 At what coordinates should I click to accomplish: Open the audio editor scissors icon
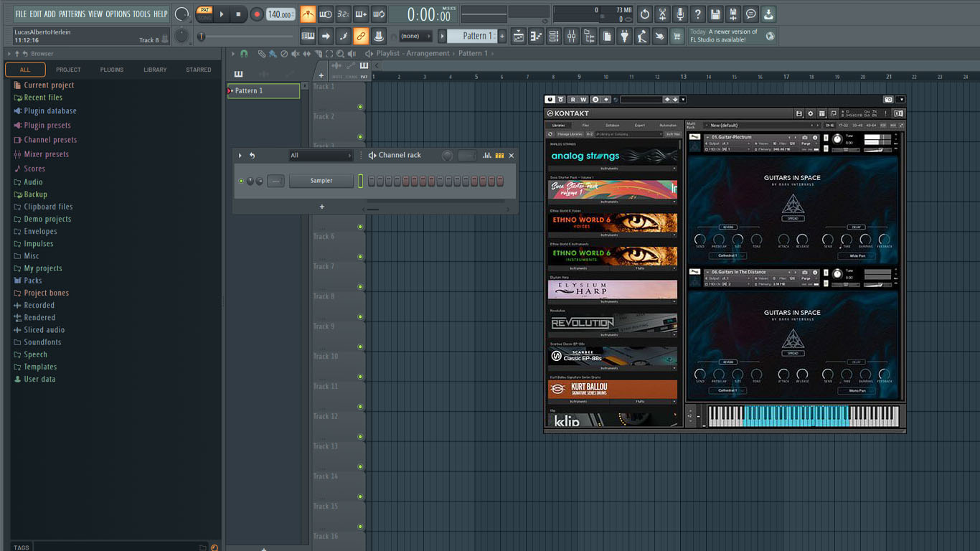click(662, 14)
